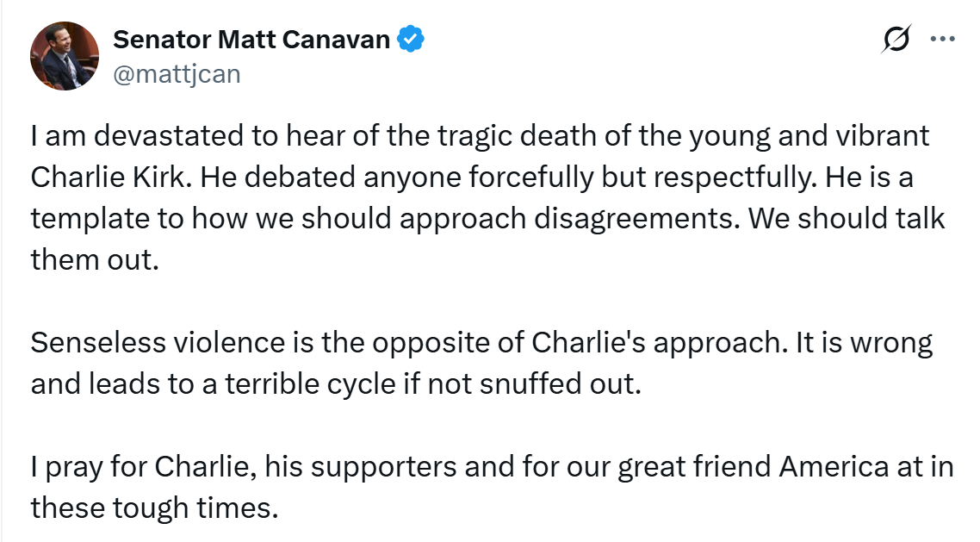The height and width of the screenshot is (542, 980).
Task: Open the three-dot More options menu
Action: pyautogui.click(x=944, y=40)
